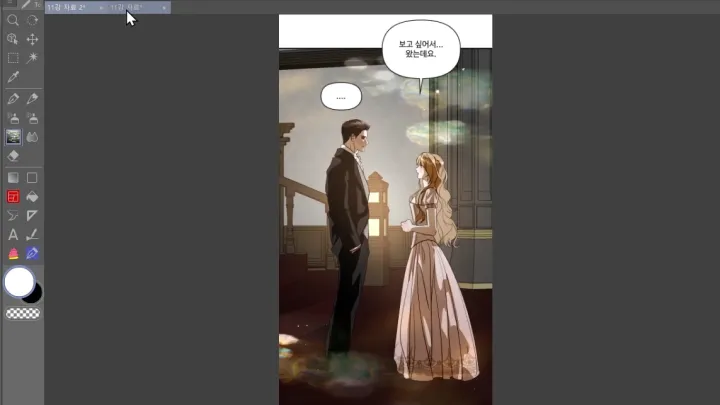The height and width of the screenshot is (405, 720).
Task: Select the tool left of the triangle ruler
Action: tap(13, 215)
